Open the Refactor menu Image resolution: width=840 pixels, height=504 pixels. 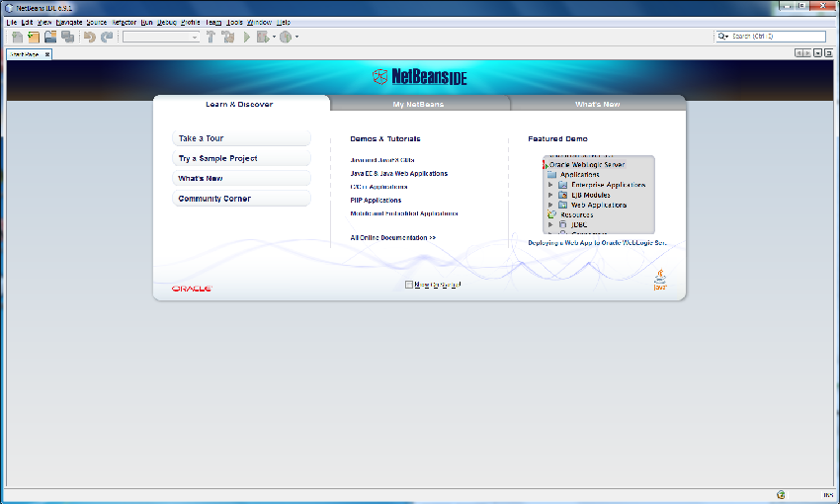coord(124,22)
